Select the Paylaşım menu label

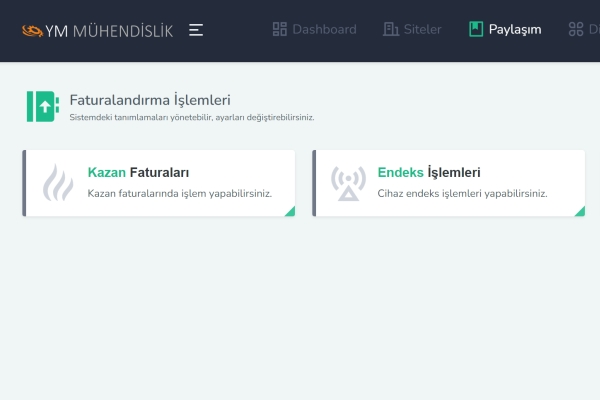(x=515, y=29)
